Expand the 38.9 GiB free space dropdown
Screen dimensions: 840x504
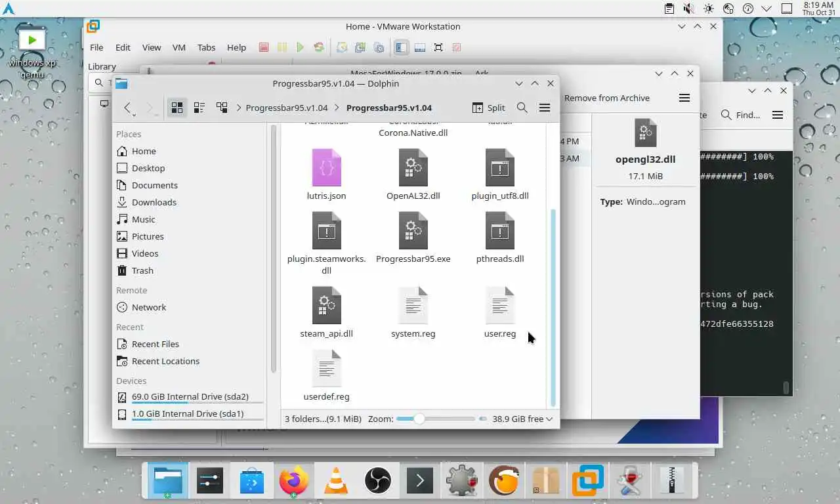(522, 419)
